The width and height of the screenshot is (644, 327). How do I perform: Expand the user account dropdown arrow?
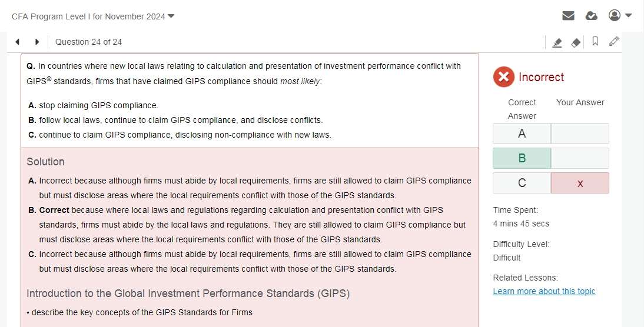pyautogui.click(x=629, y=15)
